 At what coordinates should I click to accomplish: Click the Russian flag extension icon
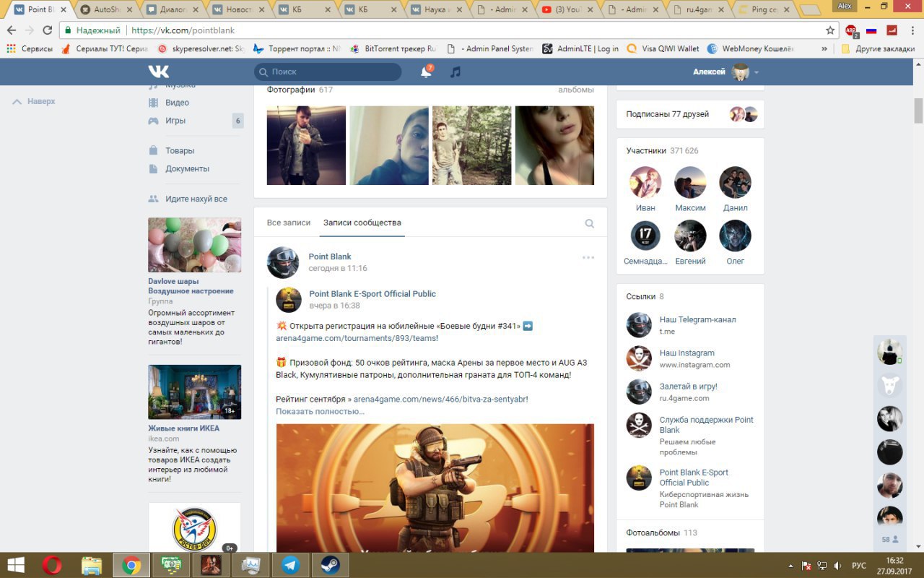[x=871, y=30]
